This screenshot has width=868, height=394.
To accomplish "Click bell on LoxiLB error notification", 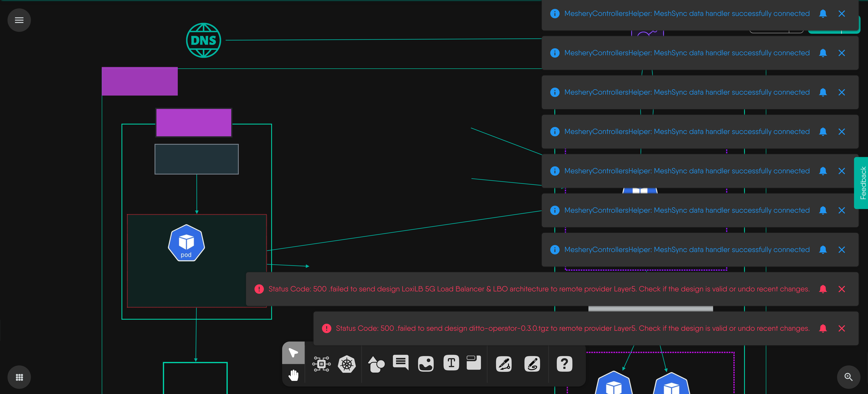I will (x=823, y=289).
